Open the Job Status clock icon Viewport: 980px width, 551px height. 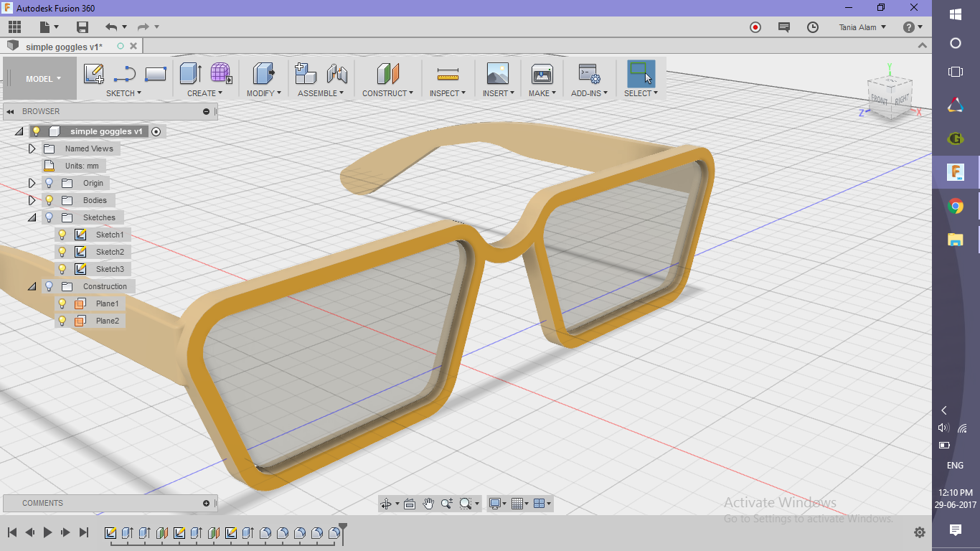[x=813, y=27]
